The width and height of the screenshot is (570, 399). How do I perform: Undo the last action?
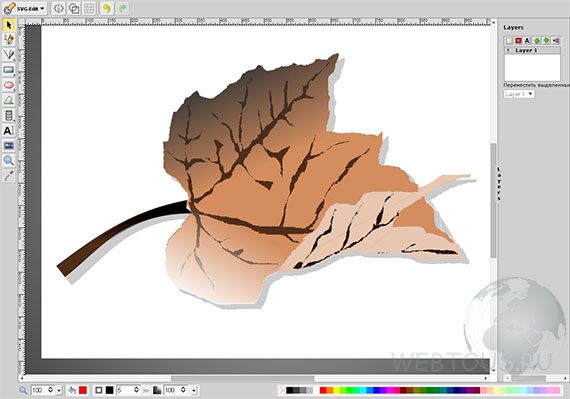[x=107, y=8]
